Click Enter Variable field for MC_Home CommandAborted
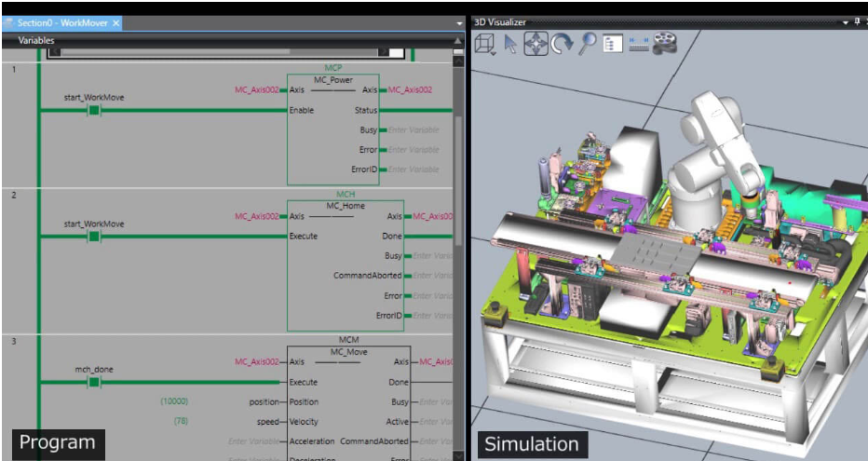Image resolution: width=868 pixels, height=461 pixels. 433,275
